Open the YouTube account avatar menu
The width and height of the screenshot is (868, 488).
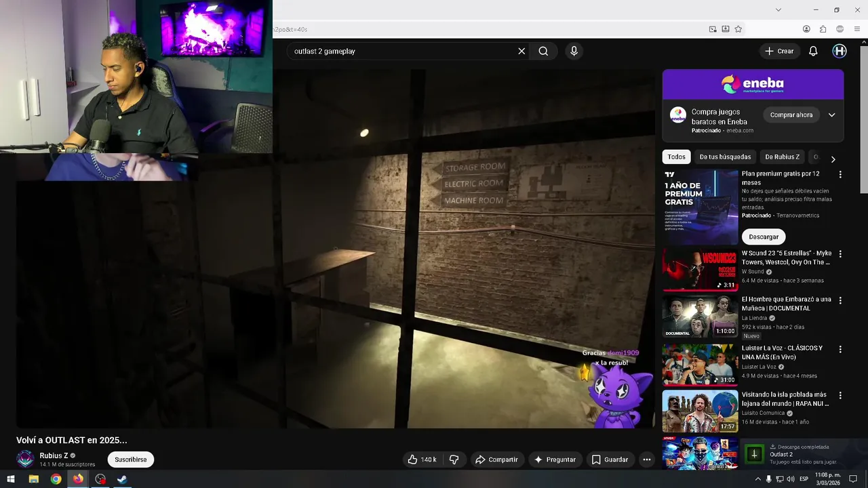pos(840,51)
